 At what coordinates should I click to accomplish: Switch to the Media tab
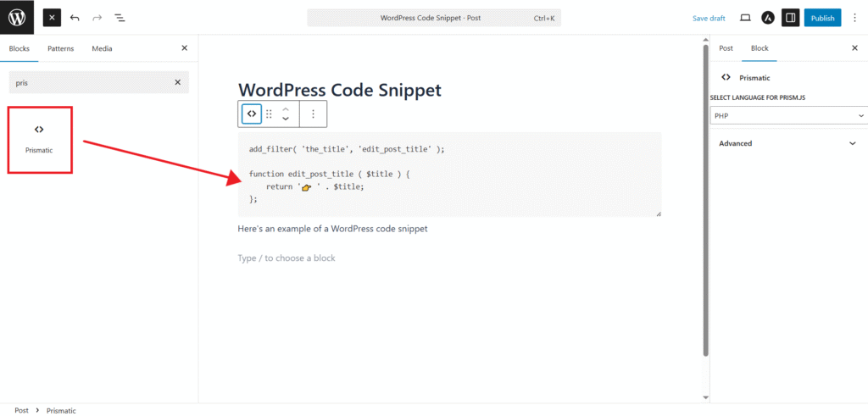coord(102,48)
